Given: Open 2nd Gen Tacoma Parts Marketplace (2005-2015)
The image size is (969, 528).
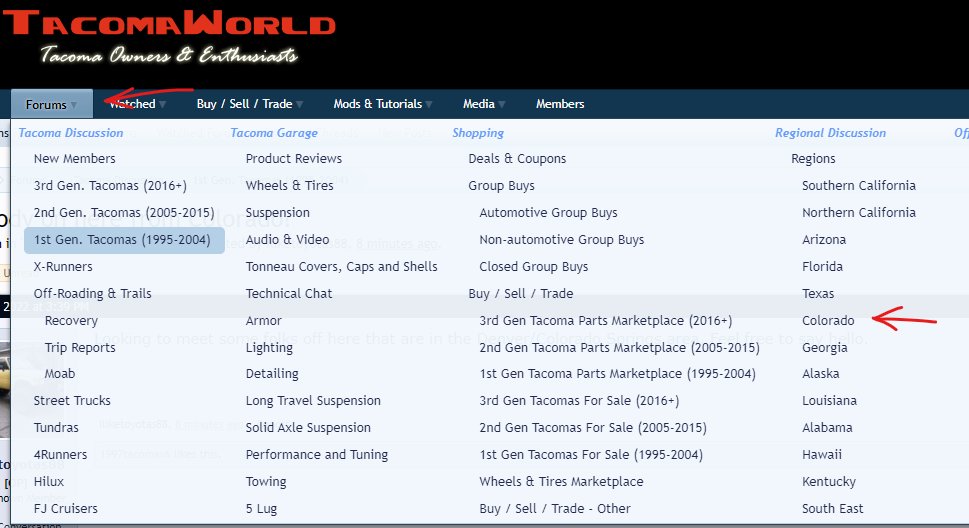Looking at the screenshot, I should tap(619, 347).
